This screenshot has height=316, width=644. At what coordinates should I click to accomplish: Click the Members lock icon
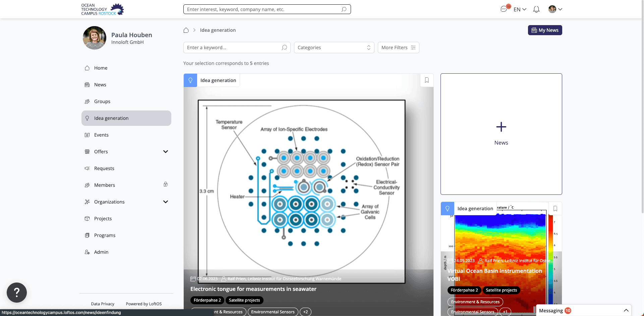coord(166,184)
